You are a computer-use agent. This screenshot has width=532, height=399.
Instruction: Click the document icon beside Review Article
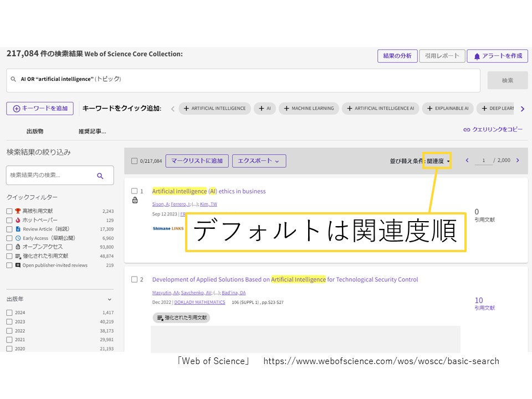pyautogui.click(x=18, y=229)
